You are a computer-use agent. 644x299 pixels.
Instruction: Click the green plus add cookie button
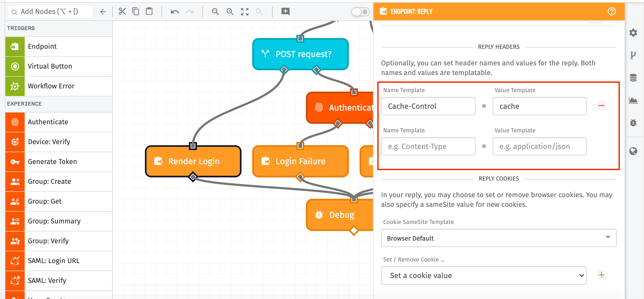coord(602,275)
